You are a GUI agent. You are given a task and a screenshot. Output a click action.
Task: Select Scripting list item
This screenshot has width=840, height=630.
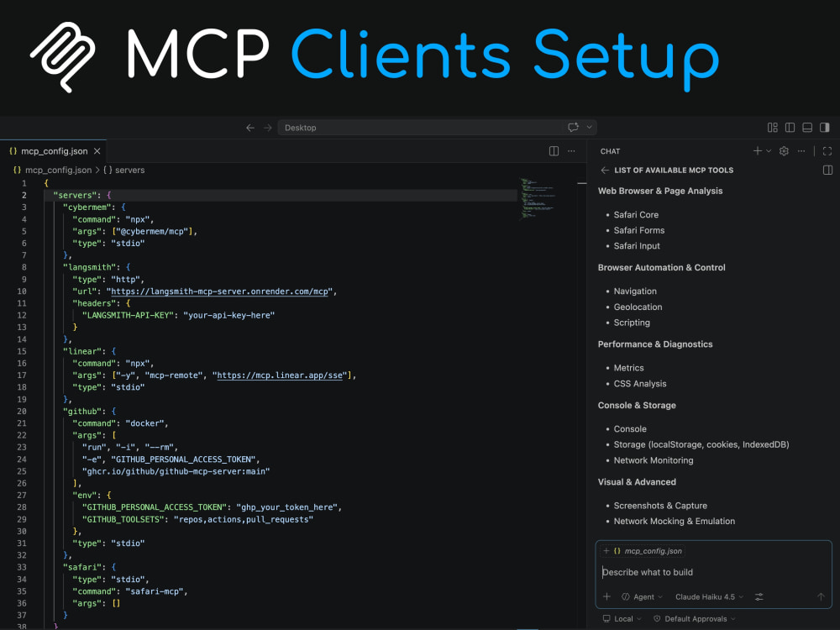(632, 323)
